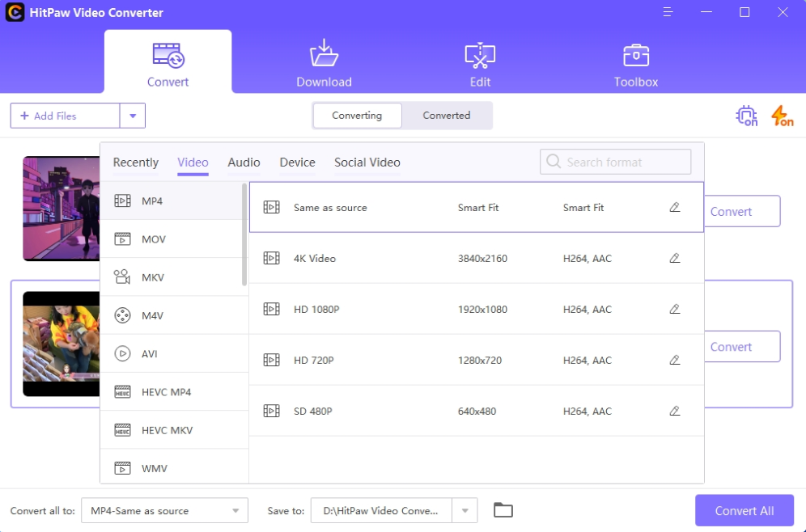Select the AVI format
Image resolution: width=806 pixels, height=532 pixels.
coord(174,353)
